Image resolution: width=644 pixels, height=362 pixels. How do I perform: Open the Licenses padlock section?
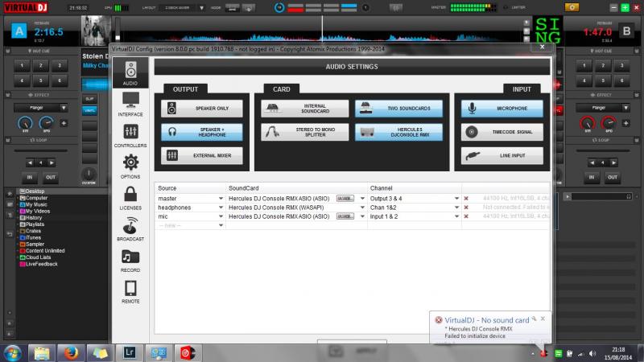tap(130, 198)
